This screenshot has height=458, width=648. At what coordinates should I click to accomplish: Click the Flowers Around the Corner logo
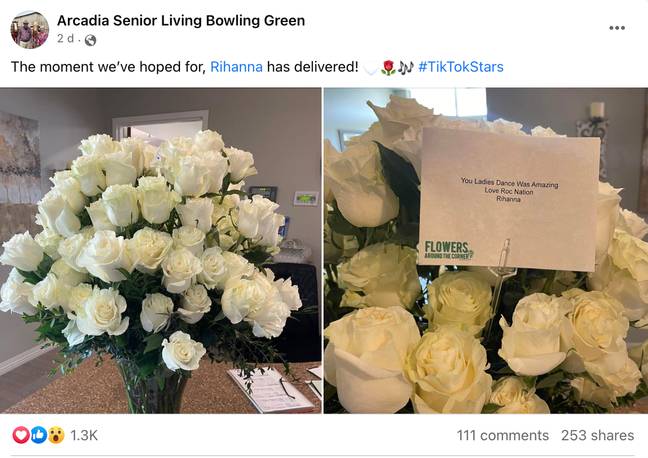tap(449, 250)
